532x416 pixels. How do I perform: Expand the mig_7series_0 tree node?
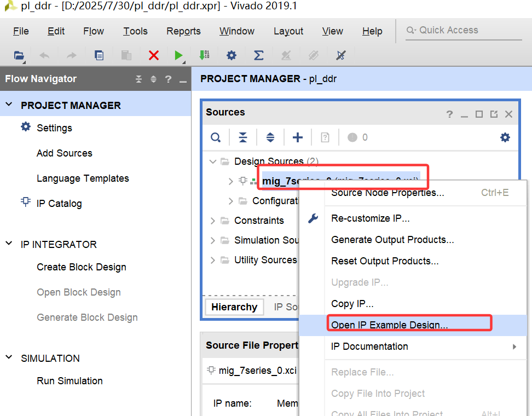231,181
